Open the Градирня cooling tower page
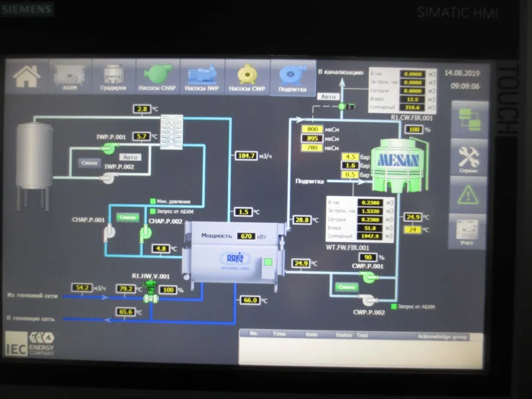The height and width of the screenshot is (399, 532). pyautogui.click(x=114, y=76)
